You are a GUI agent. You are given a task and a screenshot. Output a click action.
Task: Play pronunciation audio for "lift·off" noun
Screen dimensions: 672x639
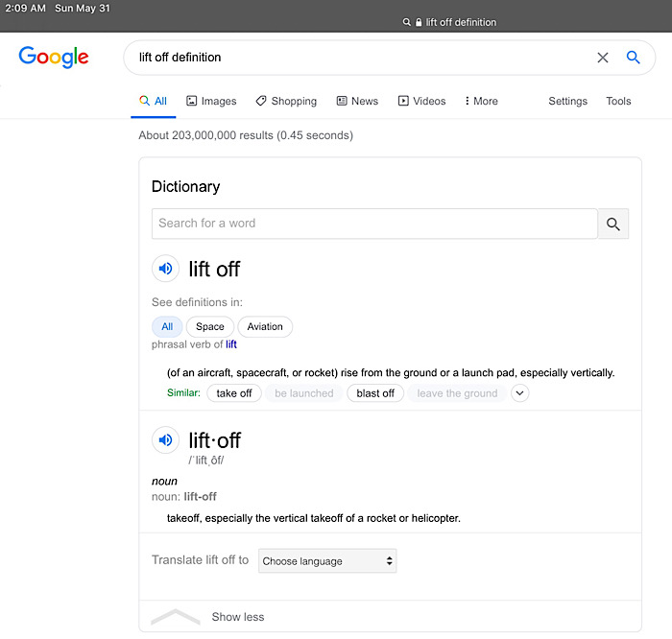click(165, 440)
